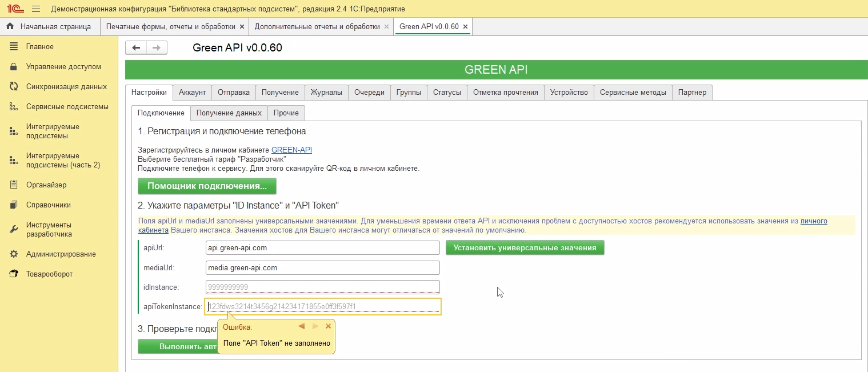Click the Помощник подключения button
Screen dimensions: 868x372
pos(207,186)
